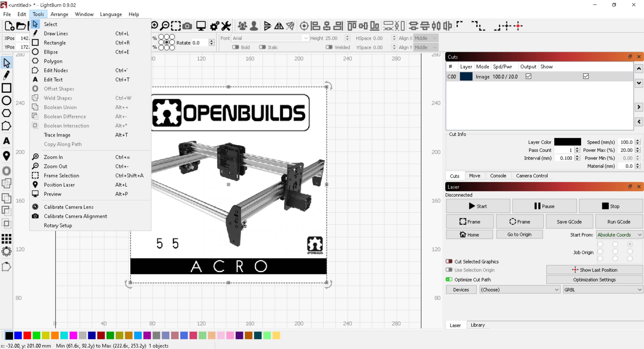Screen dimensions: 644x349
Task: Click the Align Left edges toolbar icon
Action: [315, 26]
